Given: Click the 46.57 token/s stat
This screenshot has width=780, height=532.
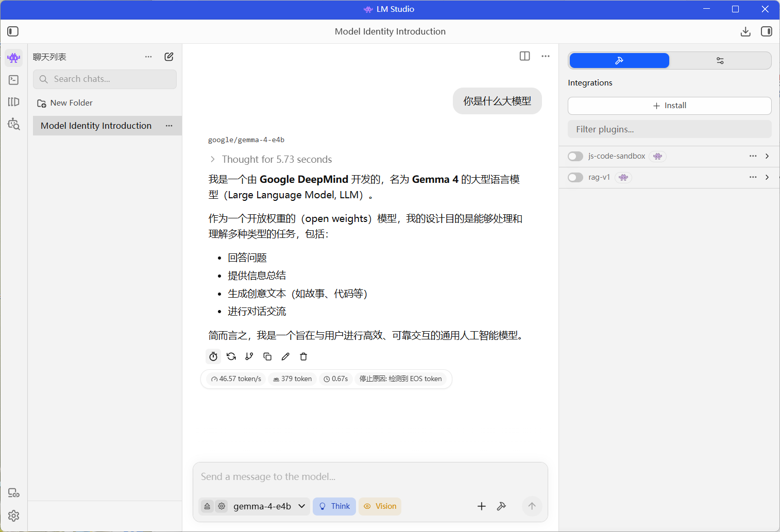Looking at the screenshot, I should (x=236, y=379).
